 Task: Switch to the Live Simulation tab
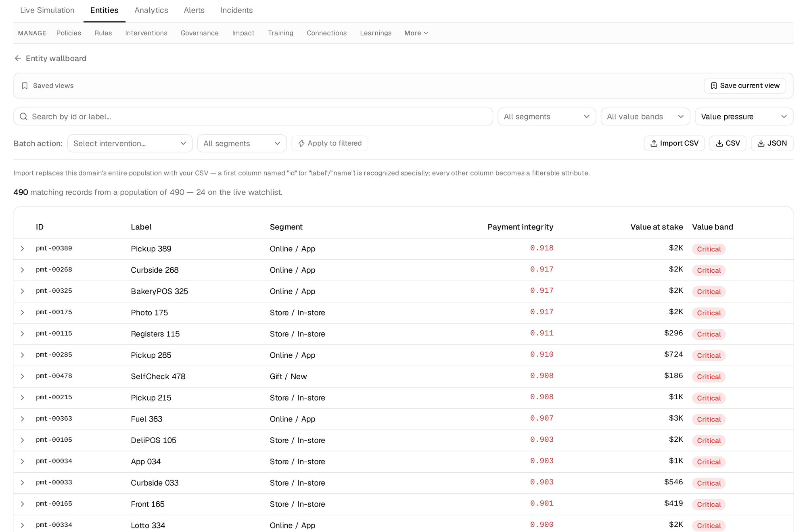(47, 10)
